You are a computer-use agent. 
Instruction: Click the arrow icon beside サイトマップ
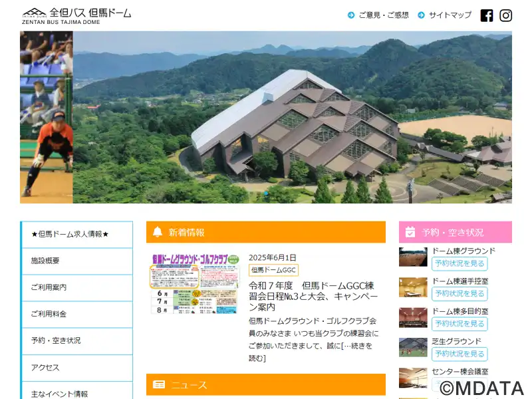click(x=421, y=15)
